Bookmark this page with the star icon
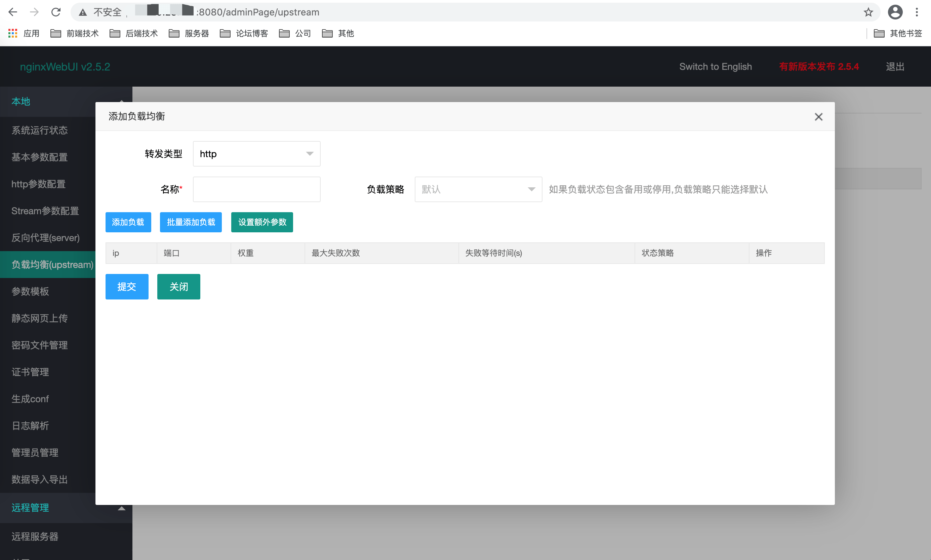Image resolution: width=931 pixels, height=560 pixels. pos(868,12)
